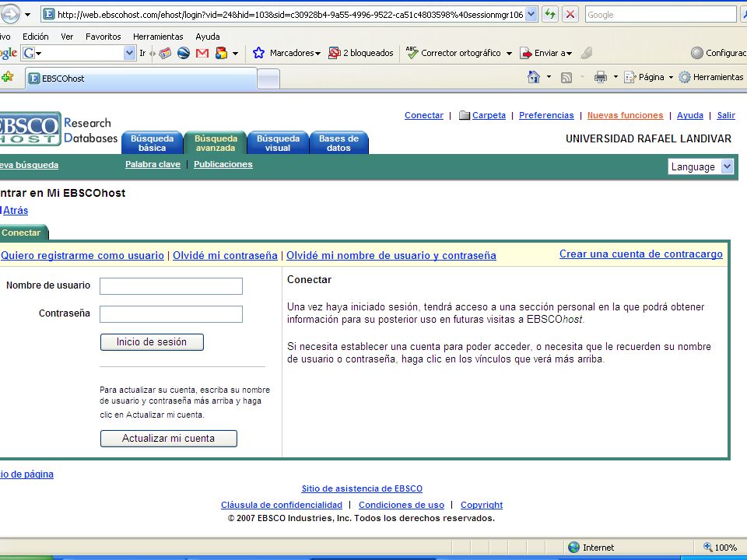
Task: Click the Carpeta folder icon
Action: tap(464, 115)
